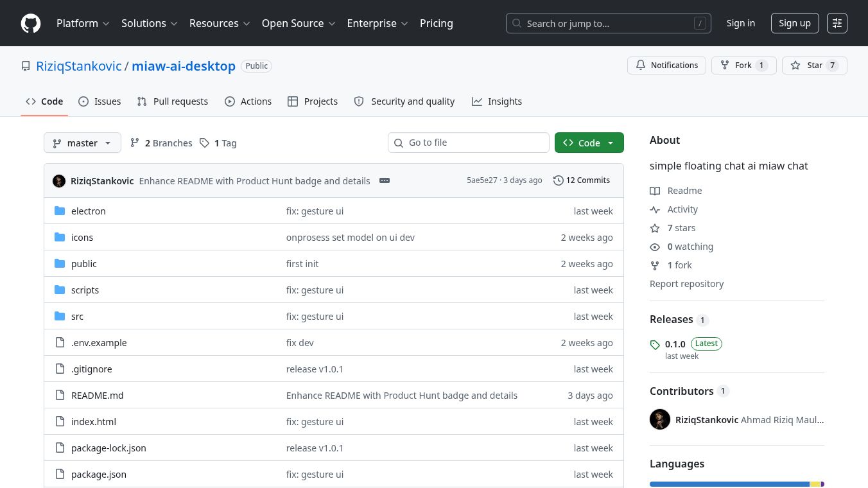Open the site settings icon beside Sign up
Viewport: 868px width, 488px height.
(x=837, y=23)
